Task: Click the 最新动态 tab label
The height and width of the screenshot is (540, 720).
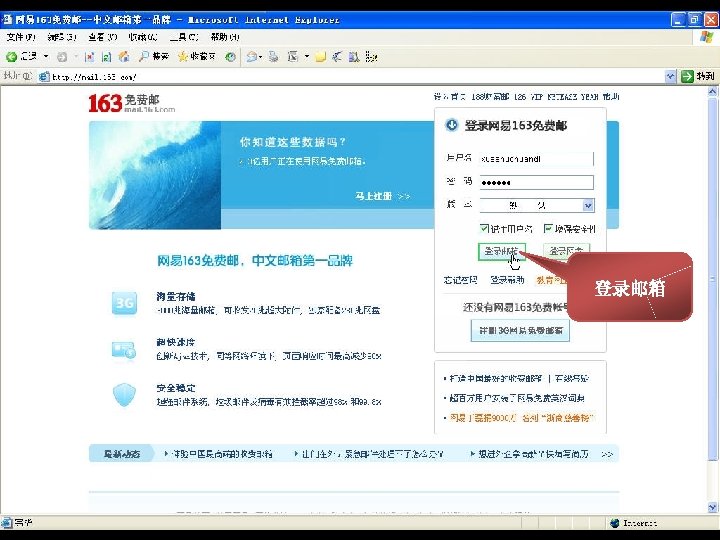Action: (x=121, y=454)
